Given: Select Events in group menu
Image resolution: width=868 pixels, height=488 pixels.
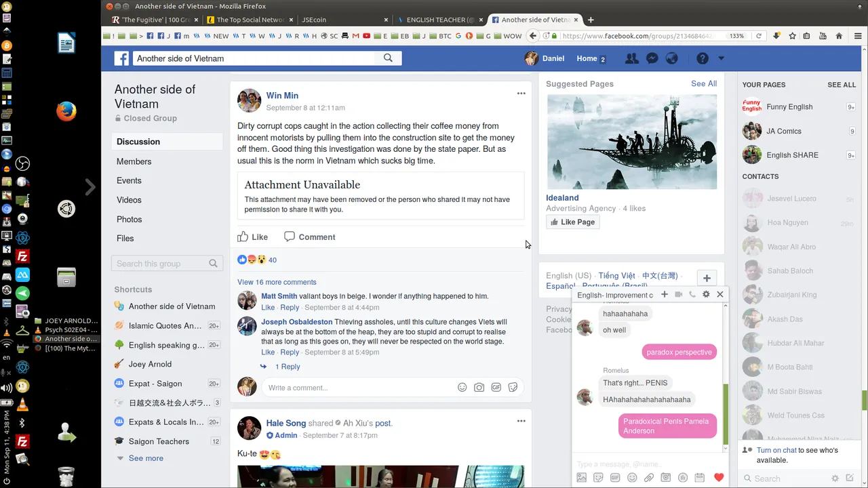Looking at the screenshot, I should pos(129,180).
